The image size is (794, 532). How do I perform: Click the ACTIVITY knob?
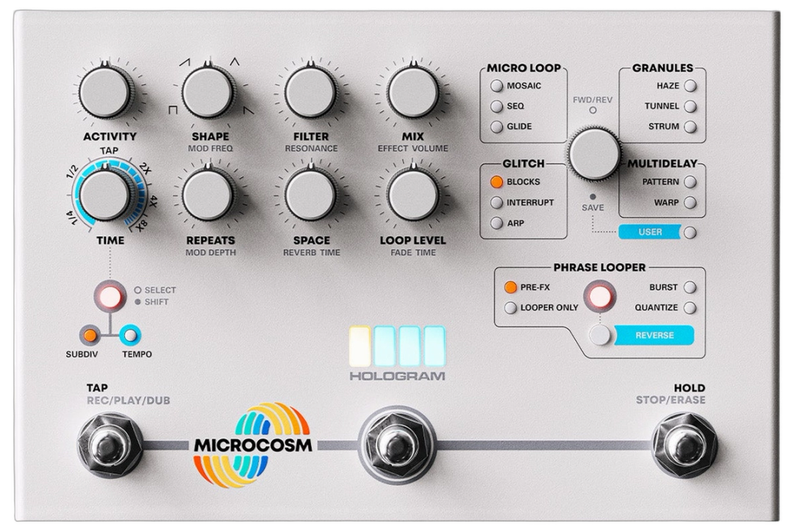point(105,93)
